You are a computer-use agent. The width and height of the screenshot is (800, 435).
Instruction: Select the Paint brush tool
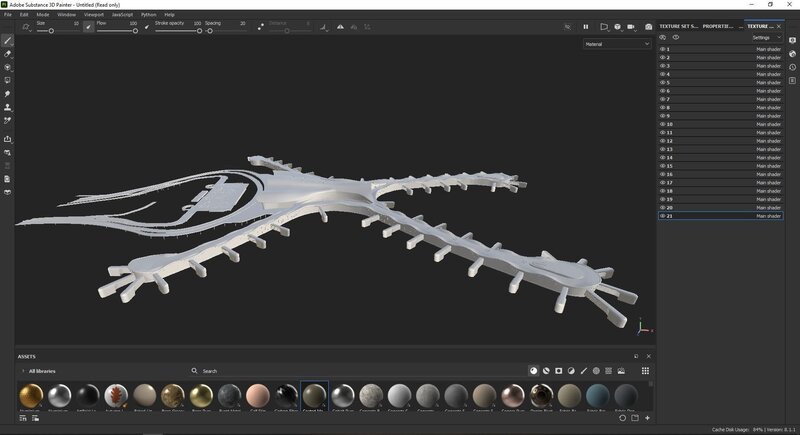tap(8, 40)
